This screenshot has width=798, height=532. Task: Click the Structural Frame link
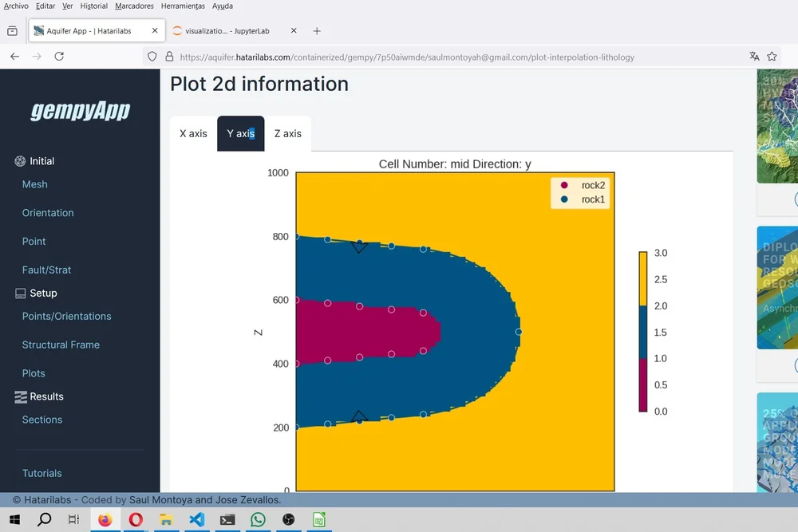point(59,344)
